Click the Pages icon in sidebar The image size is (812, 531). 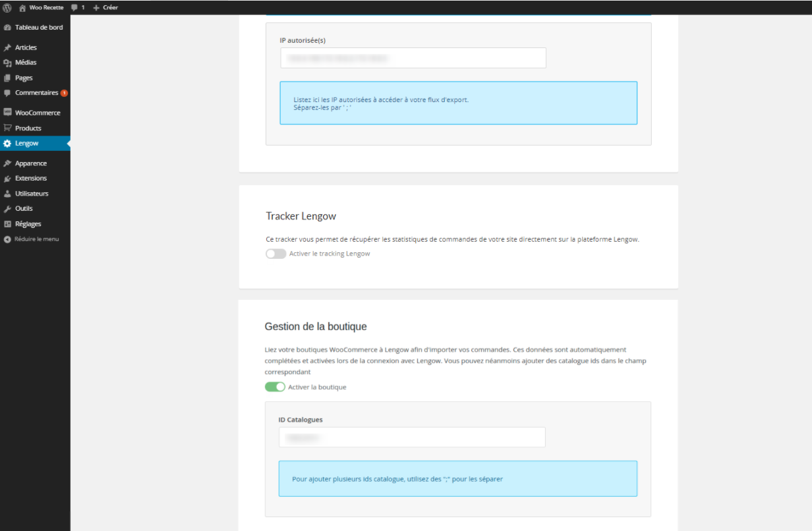pos(7,78)
